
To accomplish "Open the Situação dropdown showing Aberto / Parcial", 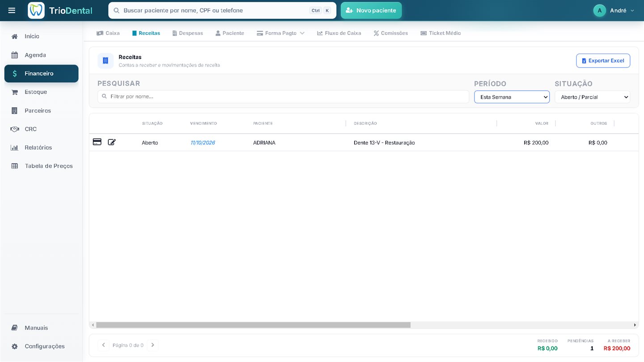I will click(x=592, y=97).
